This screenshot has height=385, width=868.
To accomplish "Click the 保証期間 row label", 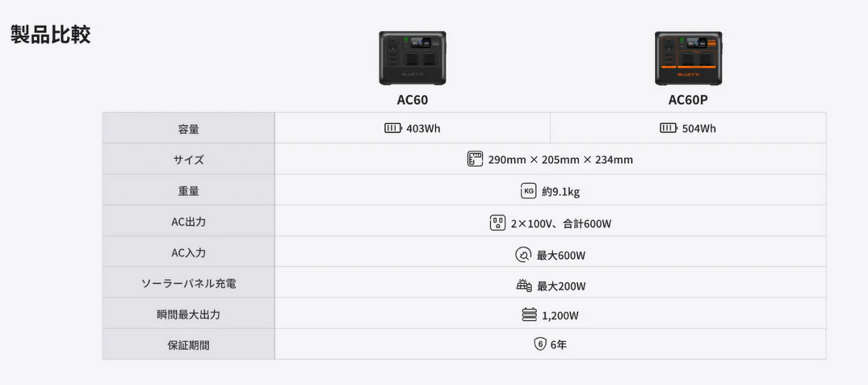I will pos(188,345).
